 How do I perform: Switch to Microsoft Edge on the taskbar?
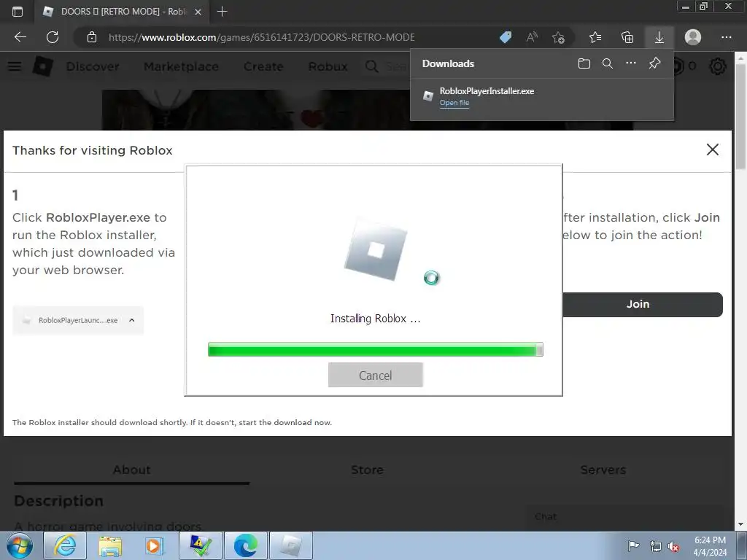click(x=245, y=545)
